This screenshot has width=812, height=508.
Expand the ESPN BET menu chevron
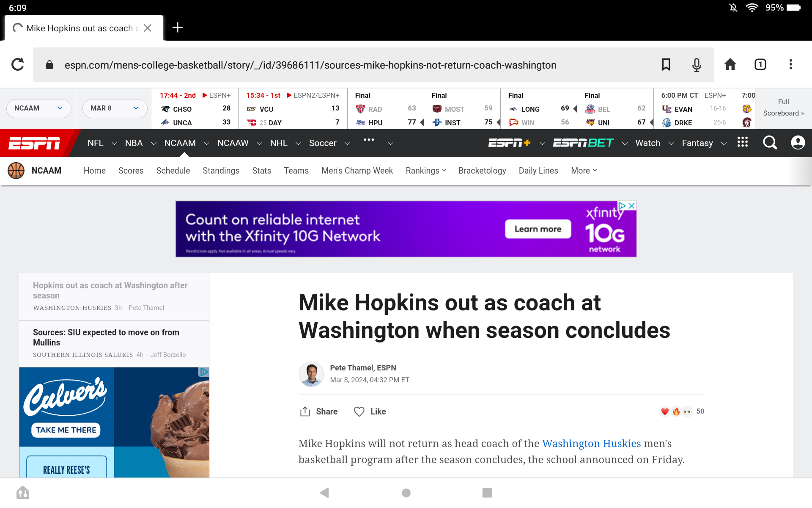[x=625, y=144]
